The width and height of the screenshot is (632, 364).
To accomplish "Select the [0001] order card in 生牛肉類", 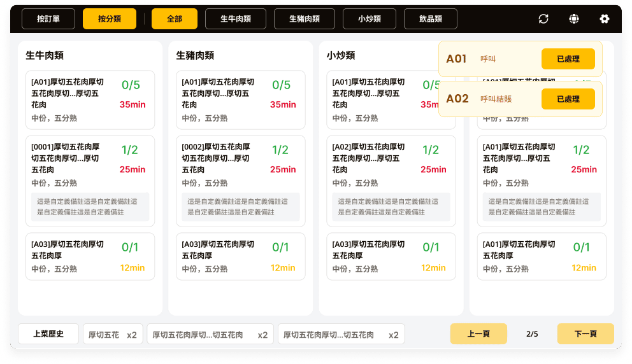I will pyautogui.click(x=90, y=181).
